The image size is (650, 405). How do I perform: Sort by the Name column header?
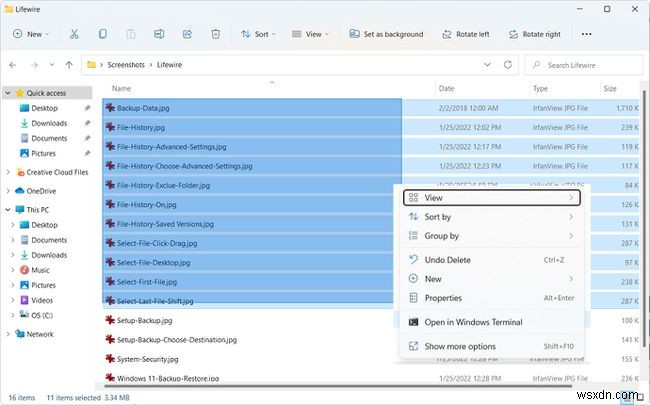[x=121, y=88]
